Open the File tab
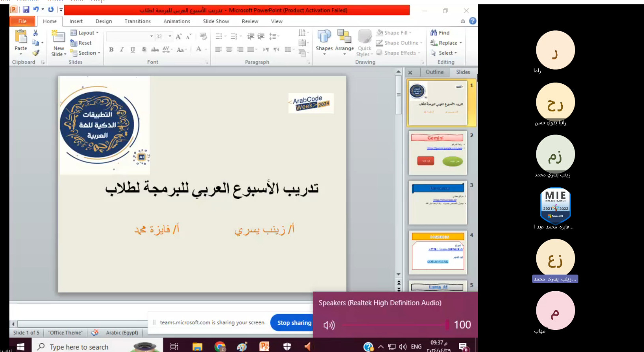 pos(22,21)
